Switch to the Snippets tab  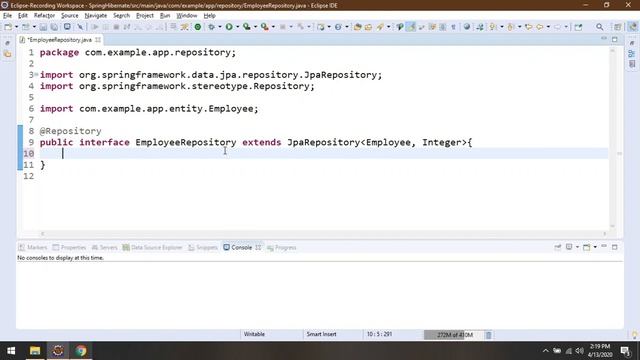point(203,247)
